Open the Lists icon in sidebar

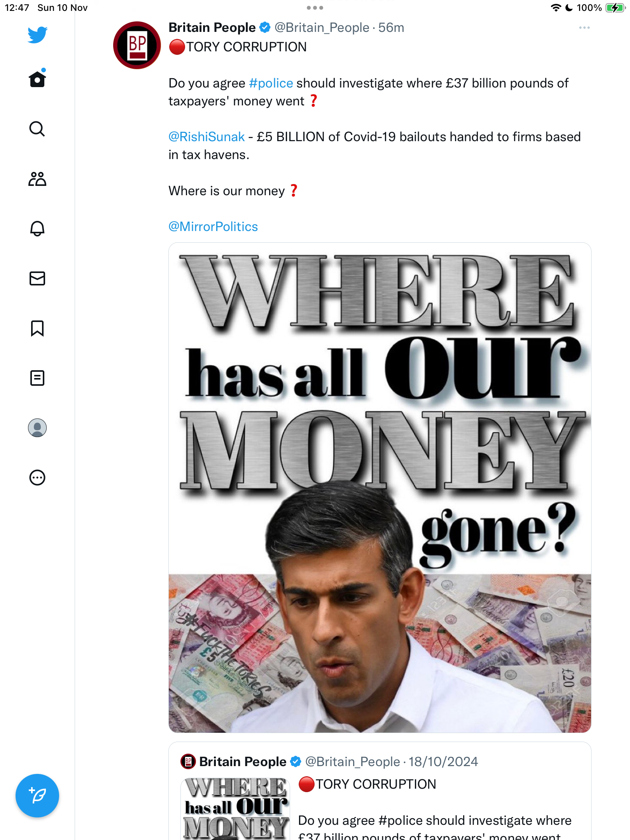pos(37,378)
